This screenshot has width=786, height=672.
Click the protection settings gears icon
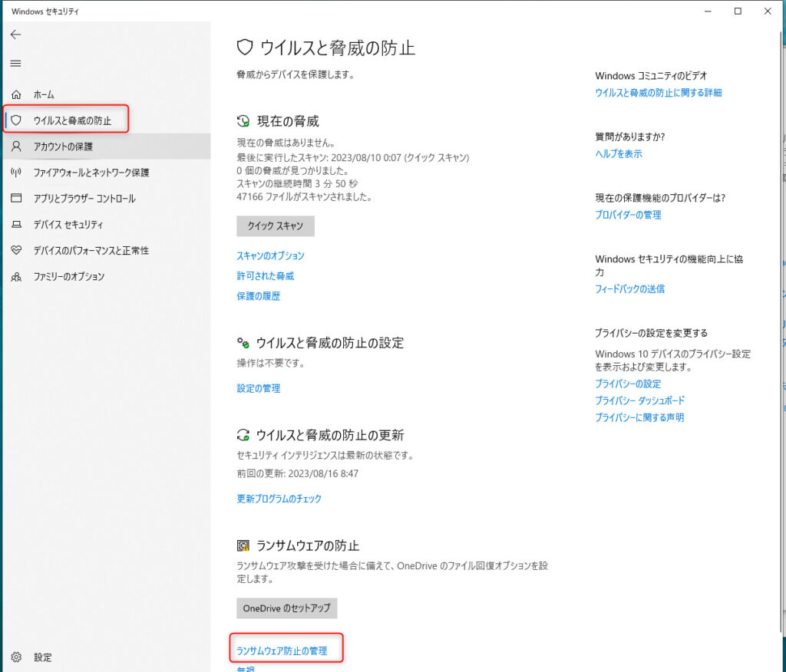(x=243, y=343)
